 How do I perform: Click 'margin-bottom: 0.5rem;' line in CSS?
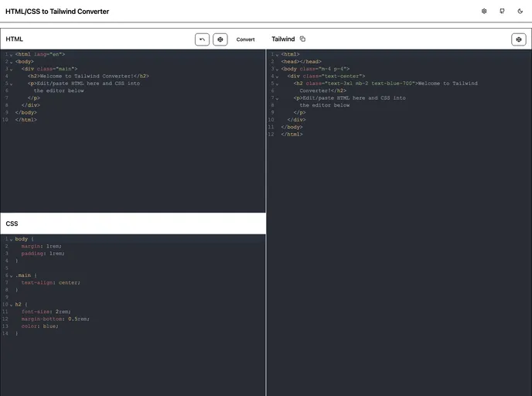click(56, 319)
